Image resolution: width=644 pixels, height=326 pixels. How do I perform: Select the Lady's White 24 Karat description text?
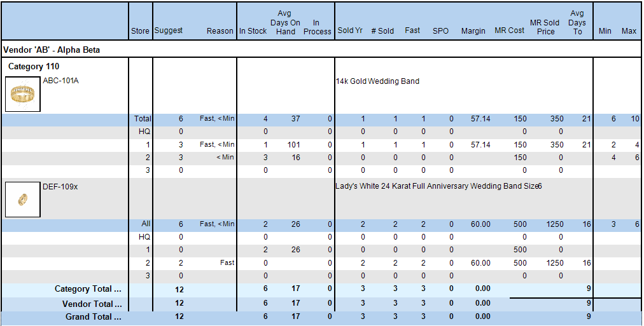(x=438, y=186)
